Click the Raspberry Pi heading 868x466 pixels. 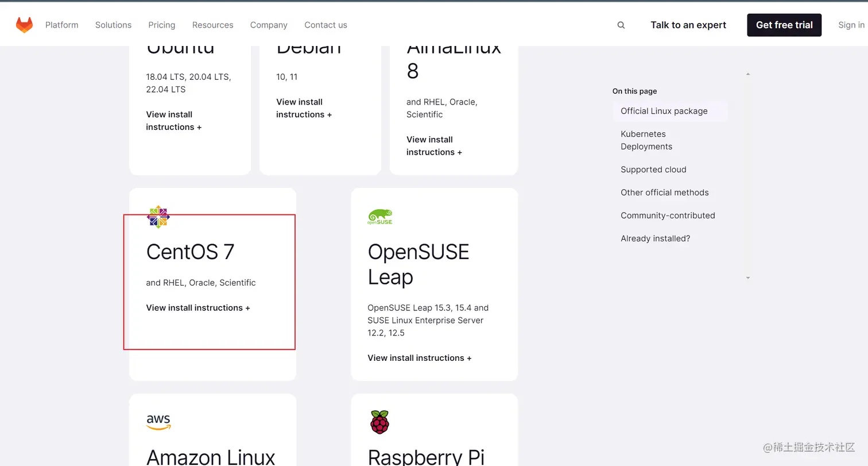(x=426, y=457)
